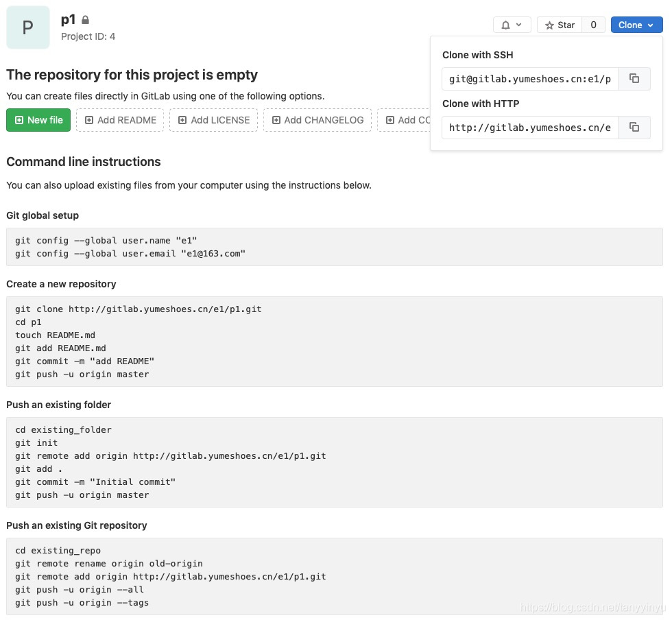Click the Add LICENSE button
This screenshot has width=672, height=620.
coord(214,120)
